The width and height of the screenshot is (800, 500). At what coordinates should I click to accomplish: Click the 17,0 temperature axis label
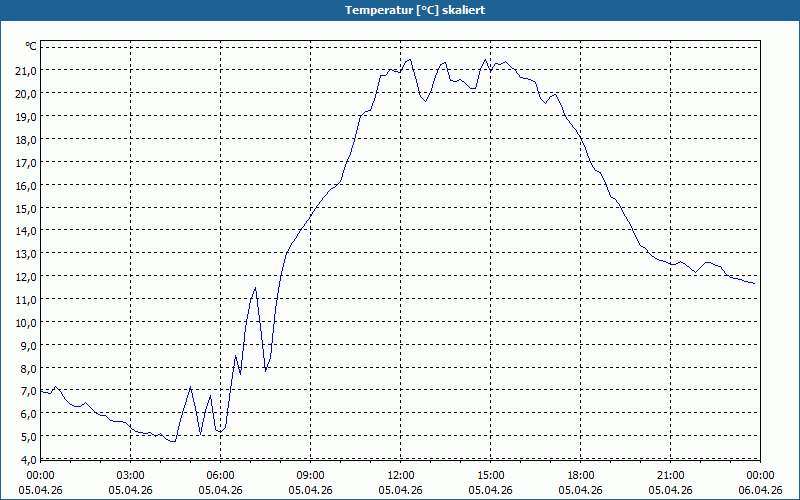click(x=26, y=163)
